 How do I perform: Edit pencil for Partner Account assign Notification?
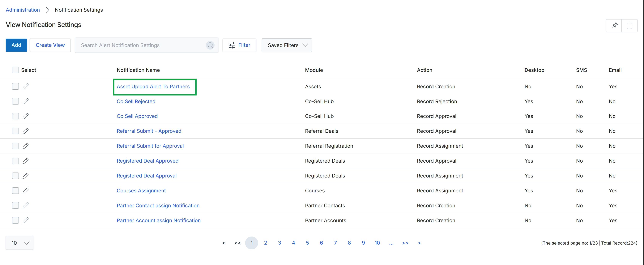pos(25,220)
